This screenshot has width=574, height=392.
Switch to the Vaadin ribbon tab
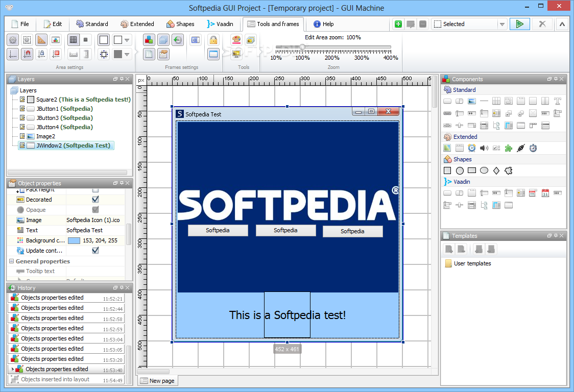220,24
